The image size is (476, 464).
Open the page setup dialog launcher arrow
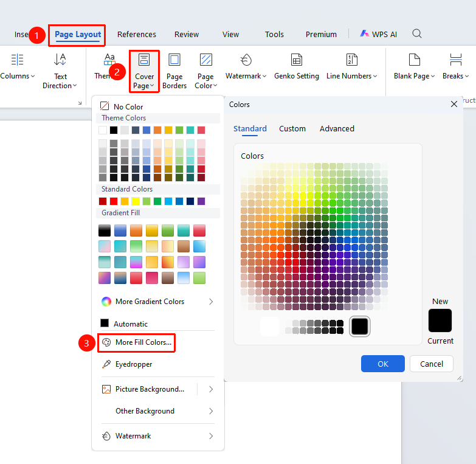80,103
